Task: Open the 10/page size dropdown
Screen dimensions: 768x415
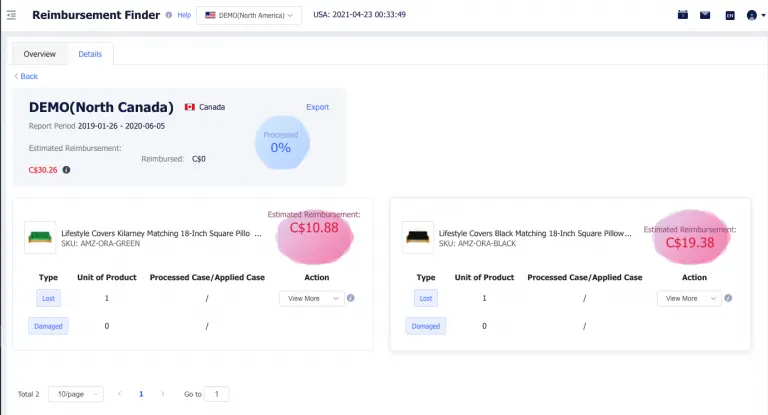Action: tap(76, 394)
